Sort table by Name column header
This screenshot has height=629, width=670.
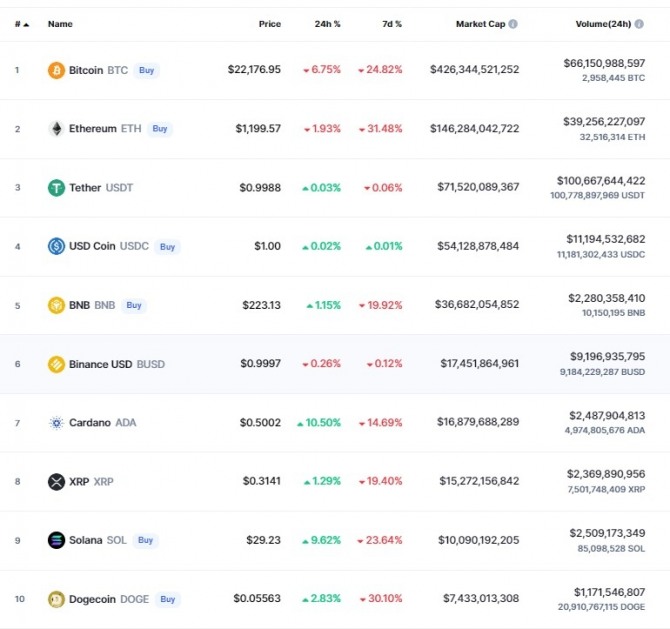60,23
